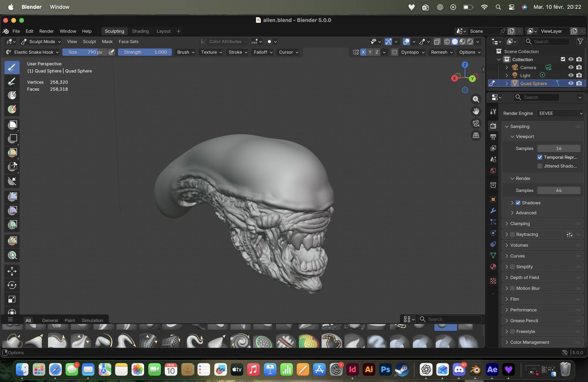Click the Z axis on navigation gizmo
This screenshot has width=588, height=382.
click(465, 65)
